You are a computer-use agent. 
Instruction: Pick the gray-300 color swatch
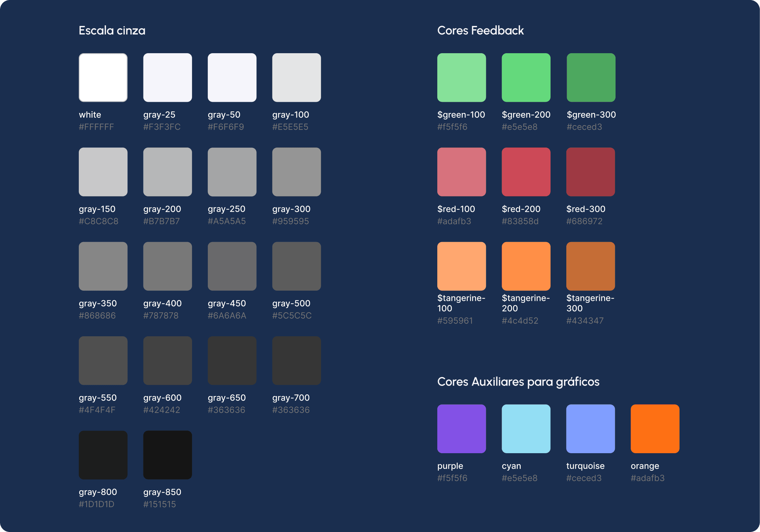point(296,172)
